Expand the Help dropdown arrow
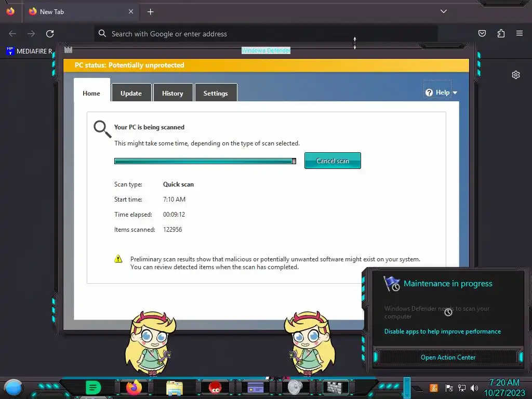 pyautogui.click(x=455, y=92)
